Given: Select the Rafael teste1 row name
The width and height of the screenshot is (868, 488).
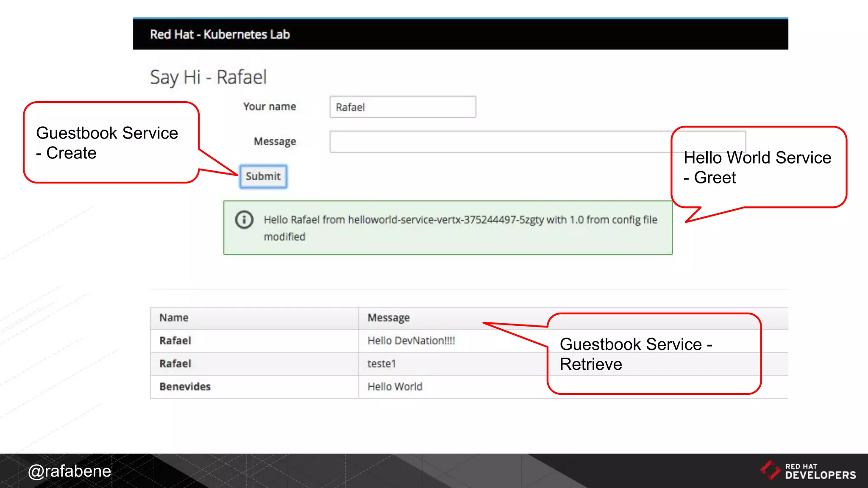Looking at the screenshot, I should [175, 363].
